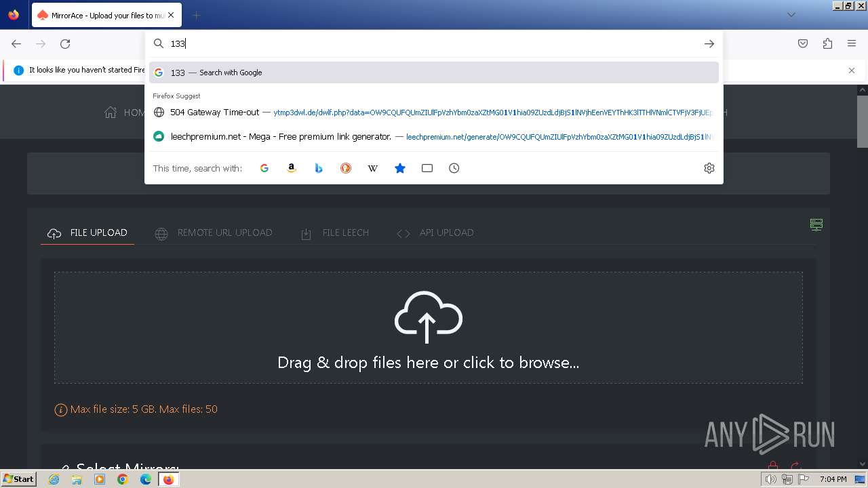Select the FILE UPLOAD tab

pos(87,232)
